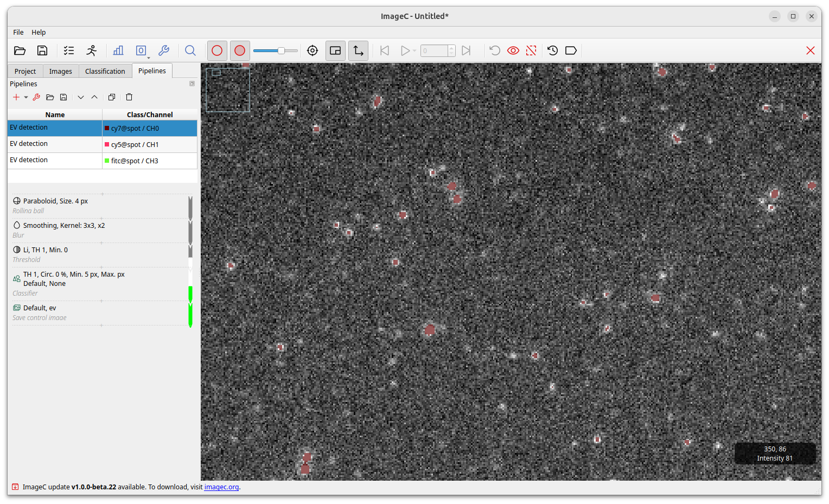Click the Name column header
Viewport: 829px width, 504px height.
click(55, 114)
